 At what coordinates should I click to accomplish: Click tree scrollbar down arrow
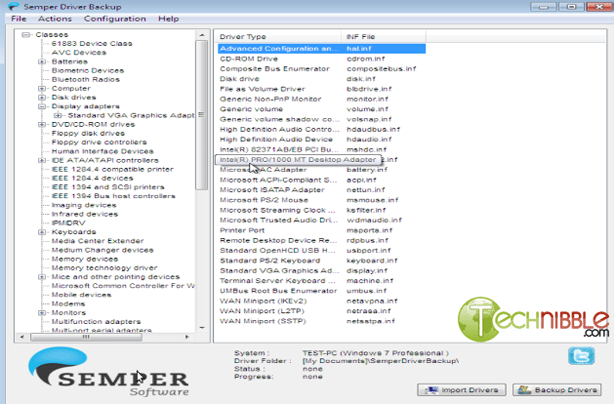[x=202, y=328]
